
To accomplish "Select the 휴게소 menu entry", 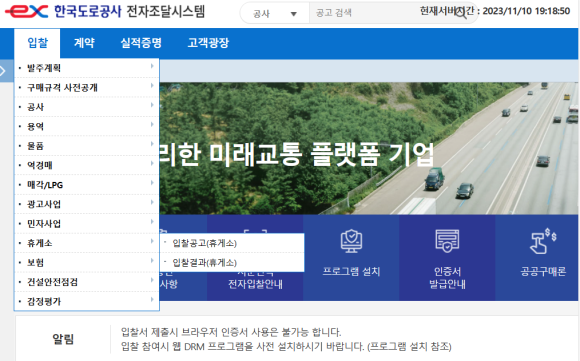I will click(x=87, y=243).
